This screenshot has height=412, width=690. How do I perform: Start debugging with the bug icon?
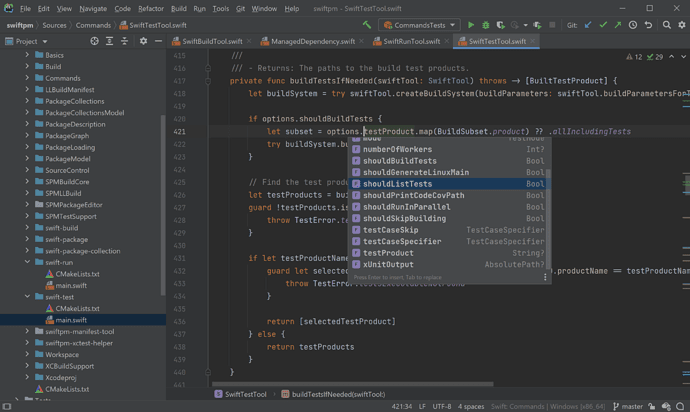click(485, 25)
